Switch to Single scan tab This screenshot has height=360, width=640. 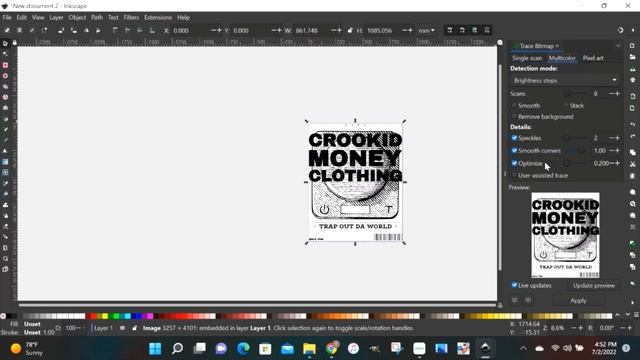click(527, 58)
